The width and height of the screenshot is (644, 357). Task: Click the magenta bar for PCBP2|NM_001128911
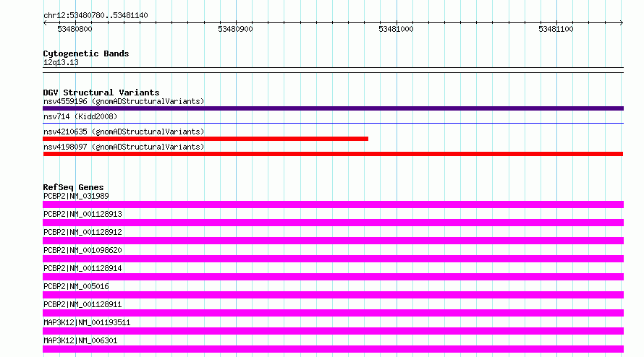pos(333,313)
